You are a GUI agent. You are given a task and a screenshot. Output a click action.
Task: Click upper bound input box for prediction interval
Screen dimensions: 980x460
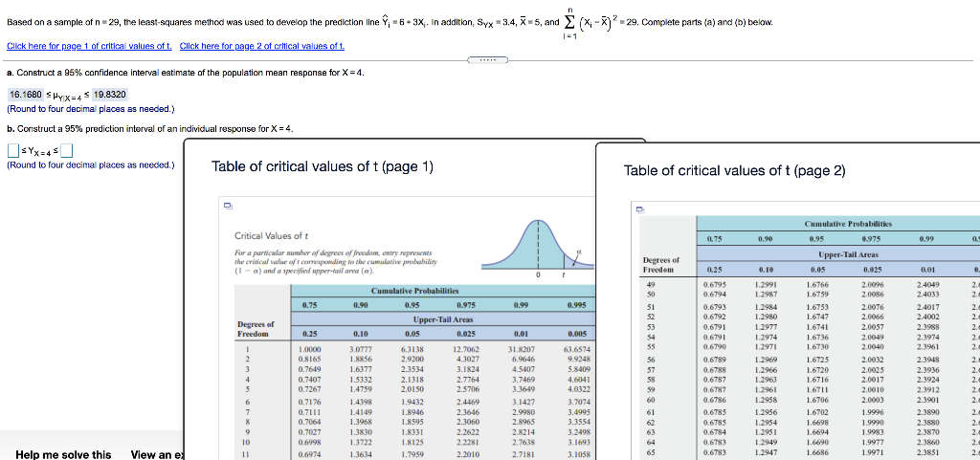point(68,150)
